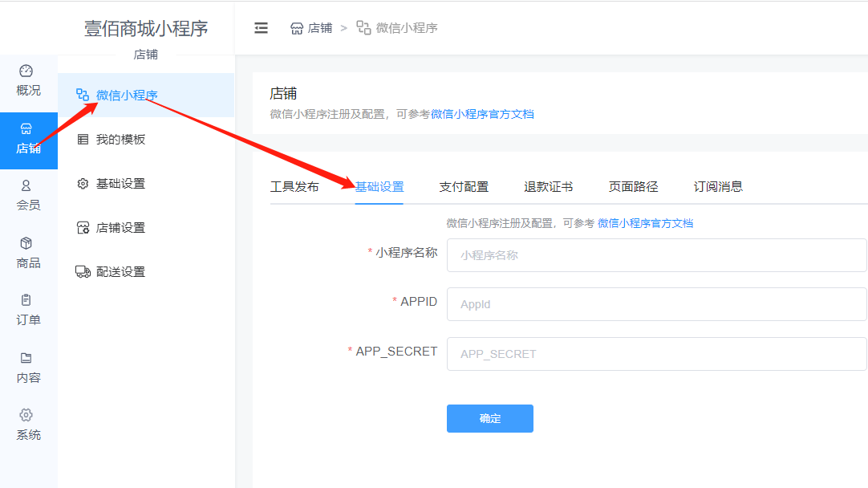Open the 订阅消息 tab

pos(718,187)
